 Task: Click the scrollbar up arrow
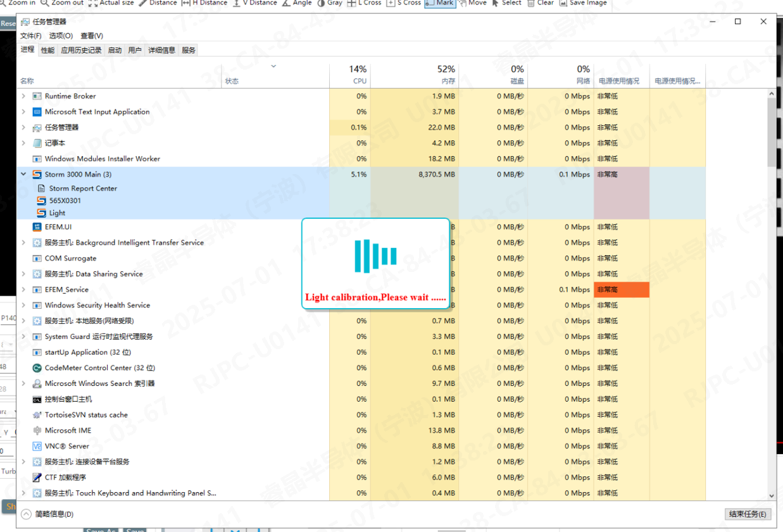pyautogui.click(x=772, y=94)
